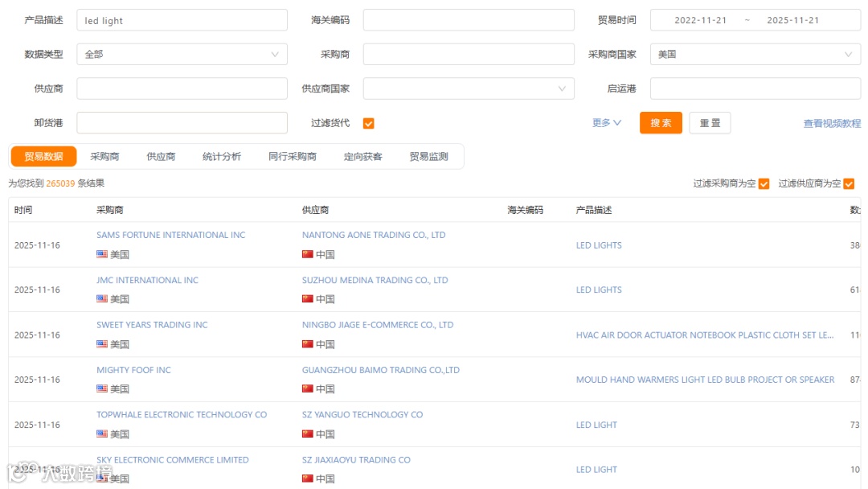868x489 pixels.
Task: Open the 贸易监测 tab
Action: pyautogui.click(x=428, y=157)
